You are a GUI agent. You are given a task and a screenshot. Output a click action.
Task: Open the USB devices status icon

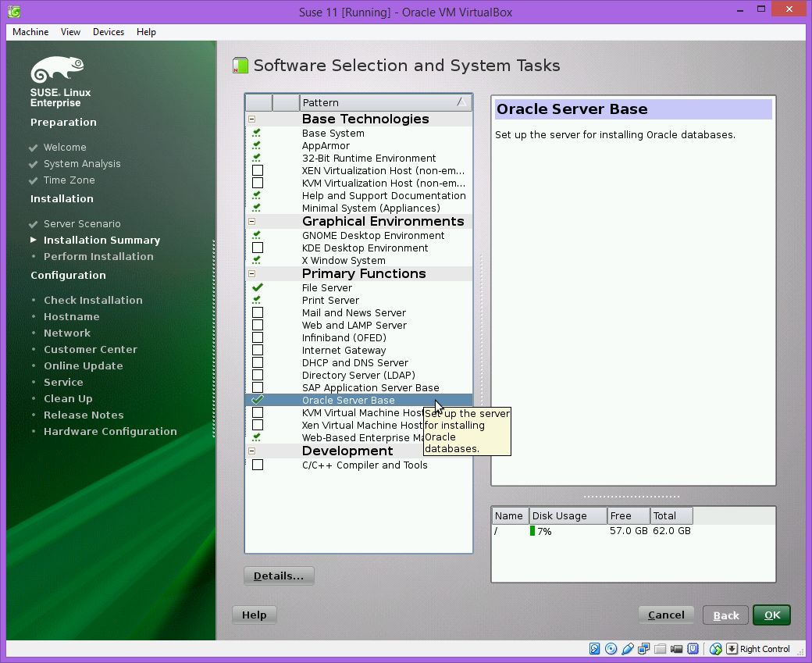628,648
